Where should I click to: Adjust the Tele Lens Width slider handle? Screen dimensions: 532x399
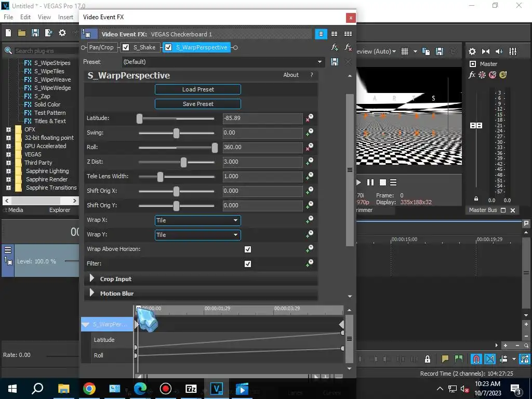pos(160,177)
